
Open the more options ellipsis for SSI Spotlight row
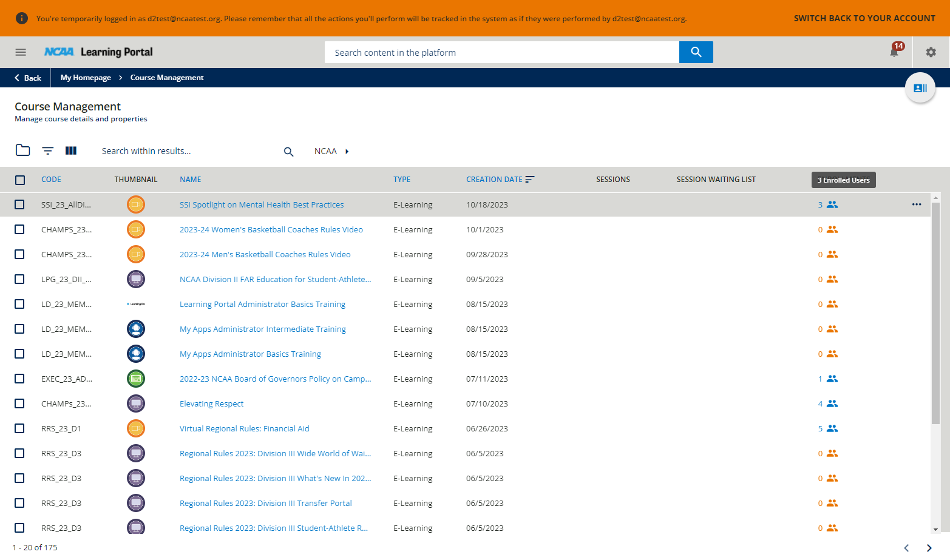tap(917, 204)
